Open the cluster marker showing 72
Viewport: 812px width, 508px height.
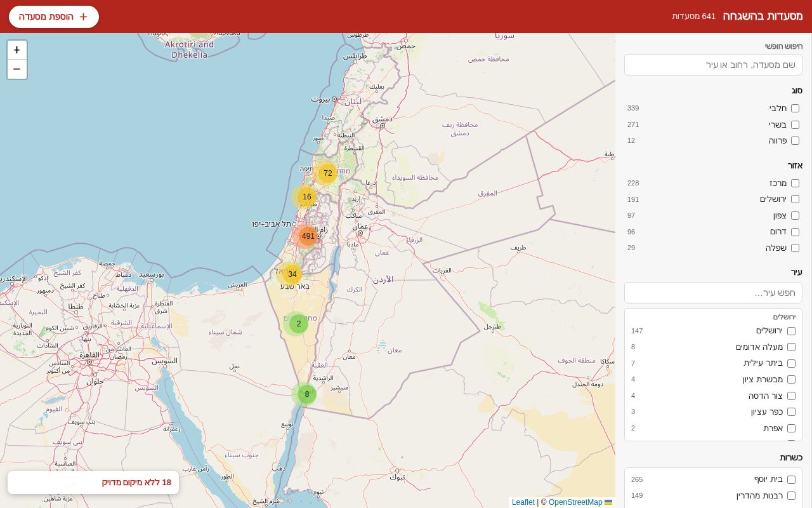(328, 173)
